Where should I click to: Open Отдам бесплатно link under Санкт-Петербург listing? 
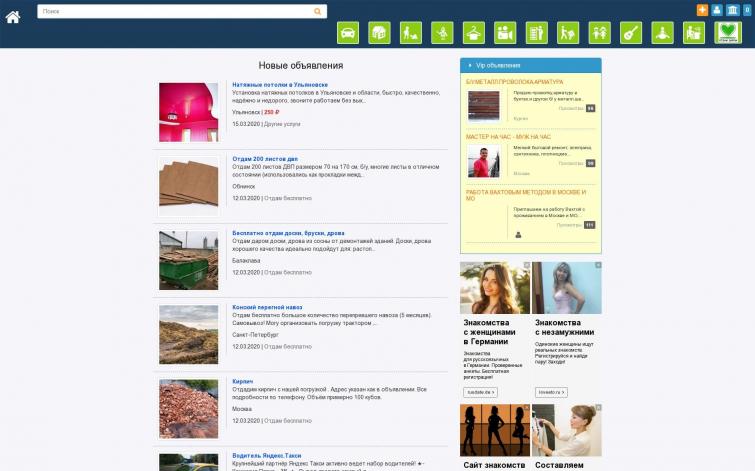click(288, 347)
